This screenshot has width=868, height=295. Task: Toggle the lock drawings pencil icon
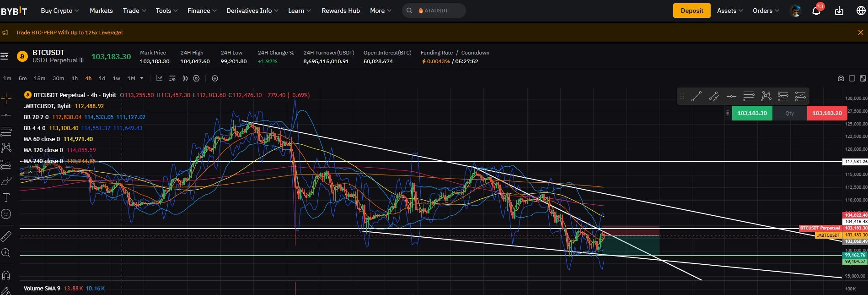click(6, 291)
